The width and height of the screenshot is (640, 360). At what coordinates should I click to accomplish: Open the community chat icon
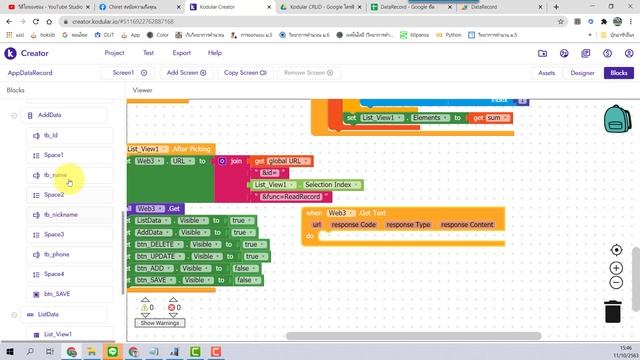[x=564, y=53]
